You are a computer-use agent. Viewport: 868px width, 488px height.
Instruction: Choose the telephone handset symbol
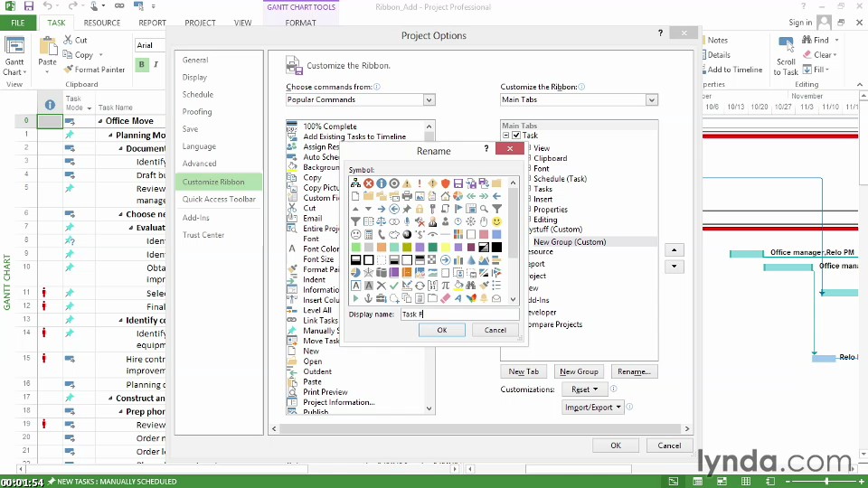tap(382, 234)
